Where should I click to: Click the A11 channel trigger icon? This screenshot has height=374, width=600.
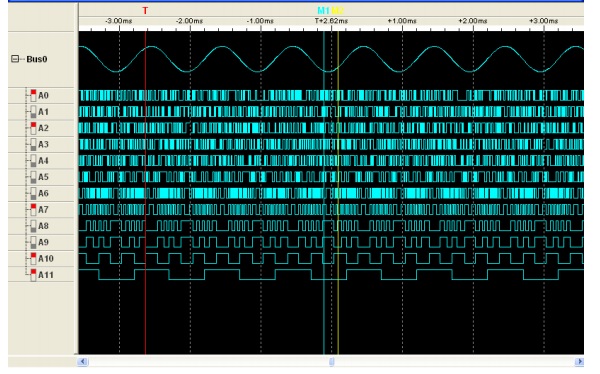coord(33,275)
